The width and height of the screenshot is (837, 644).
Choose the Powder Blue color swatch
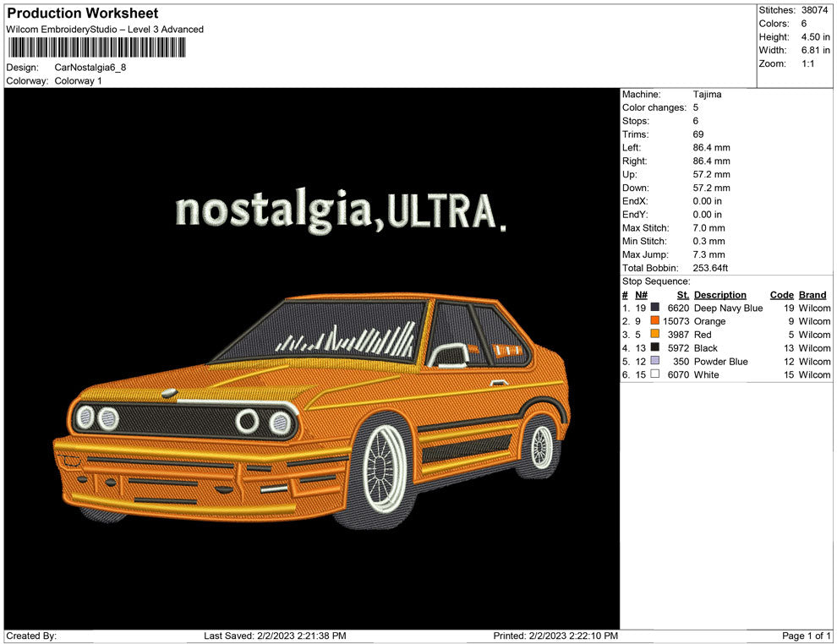[x=655, y=362]
